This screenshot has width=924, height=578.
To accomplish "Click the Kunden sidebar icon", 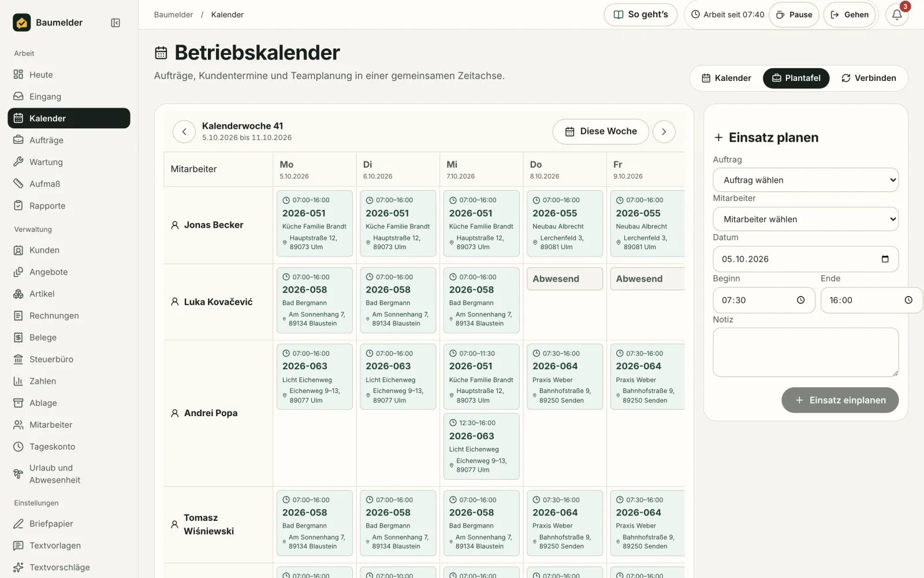I will [18, 250].
